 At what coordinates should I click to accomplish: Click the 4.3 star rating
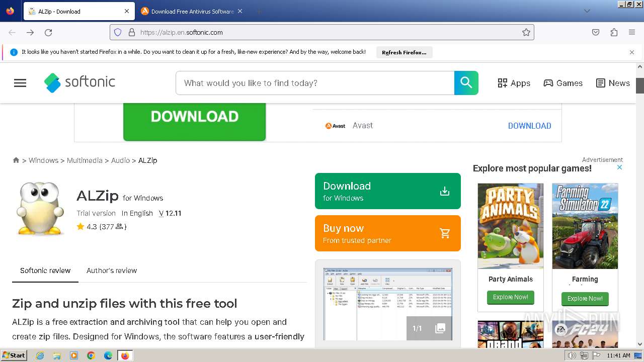pos(101,227)
